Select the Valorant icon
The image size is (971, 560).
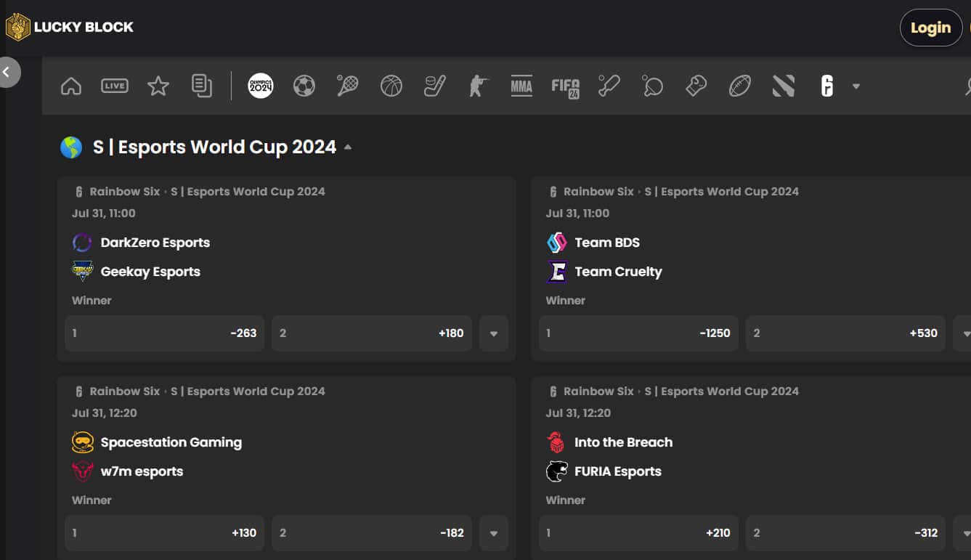784,86
